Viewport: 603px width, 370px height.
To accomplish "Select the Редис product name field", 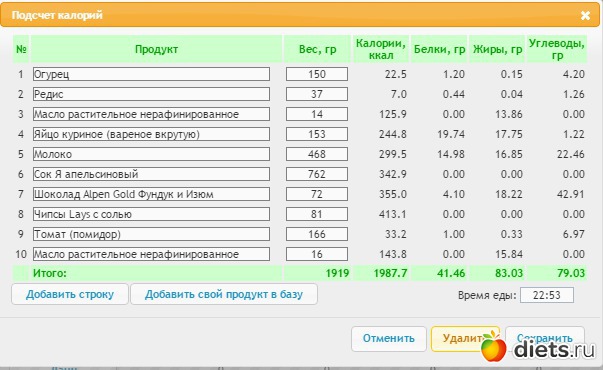I will (x=151, y=94).
